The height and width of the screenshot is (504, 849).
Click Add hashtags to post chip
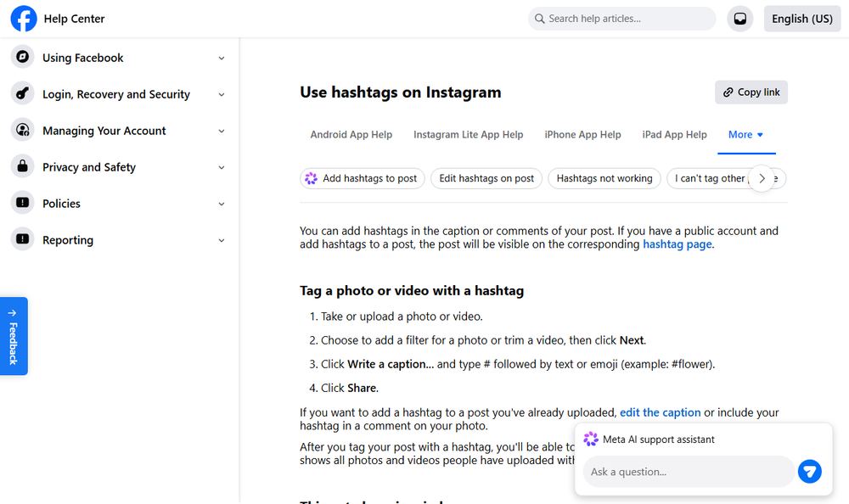click(x=363, y=179)
